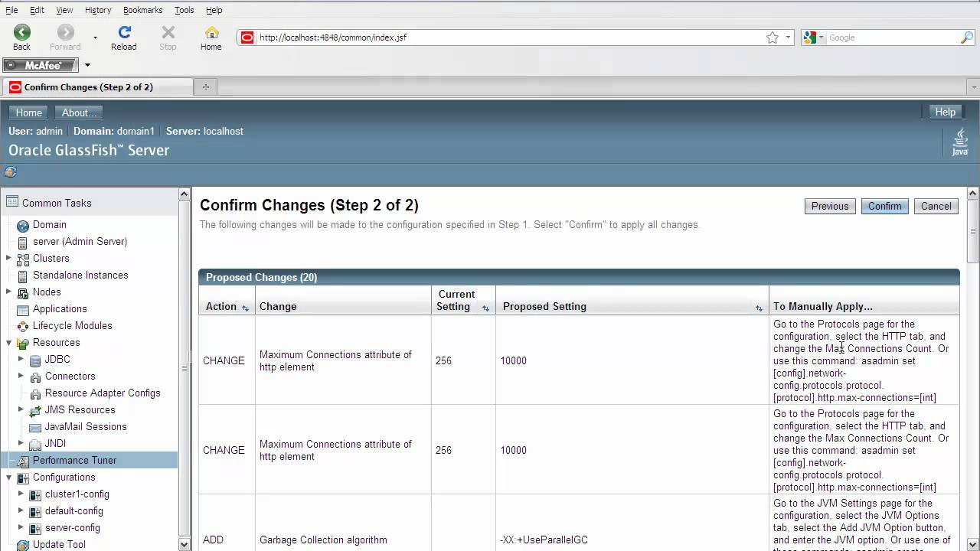
Task: Click the JDBC database icon
Action: (35, 360)
